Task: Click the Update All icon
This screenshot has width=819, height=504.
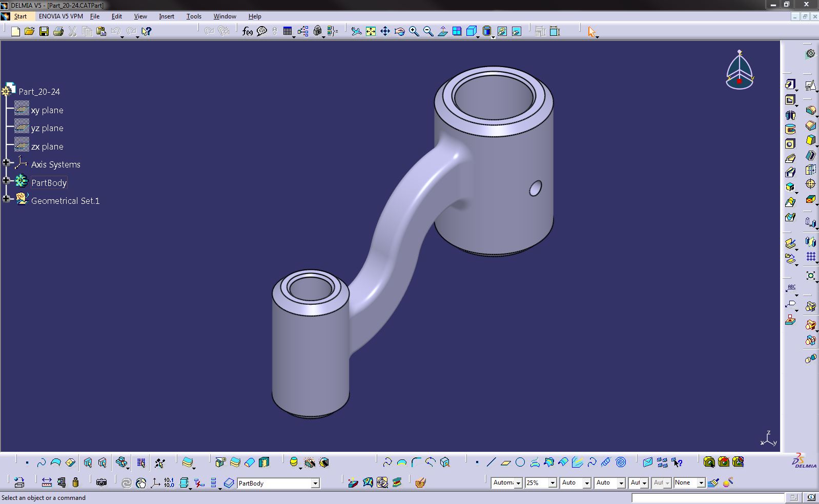Action: (x=126, y=482)
